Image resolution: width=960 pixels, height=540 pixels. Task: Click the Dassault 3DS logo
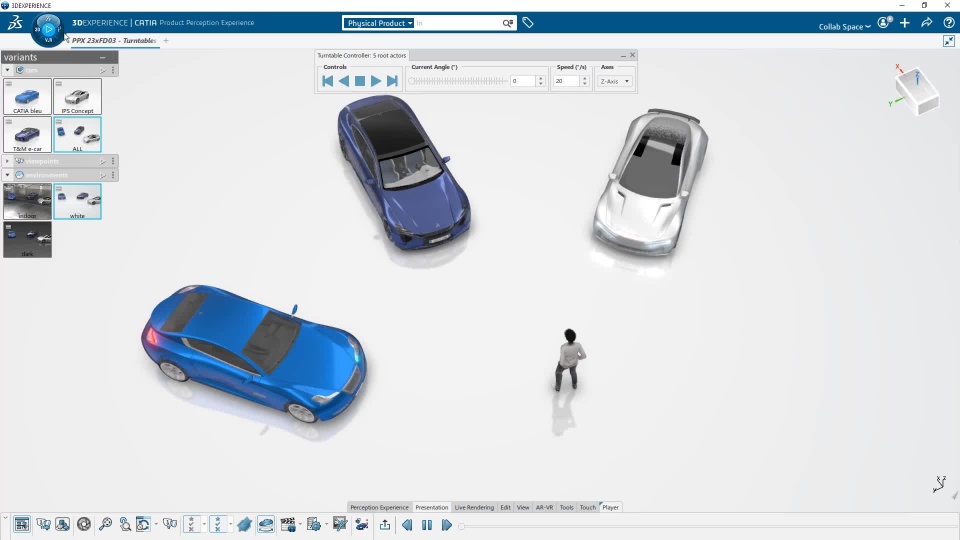point(15,23)
